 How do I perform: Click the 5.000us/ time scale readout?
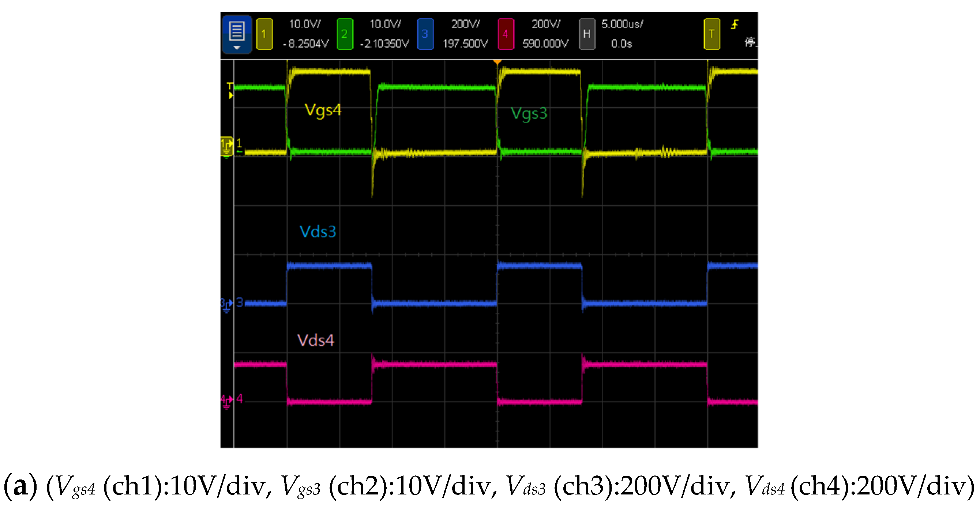pyautogui.click(x=622, y=24)
